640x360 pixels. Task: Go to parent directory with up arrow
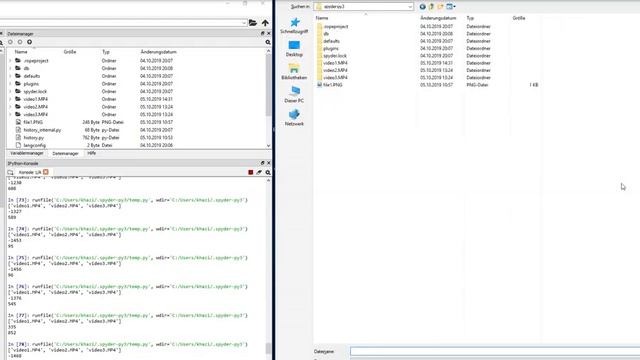pos(265,23)
